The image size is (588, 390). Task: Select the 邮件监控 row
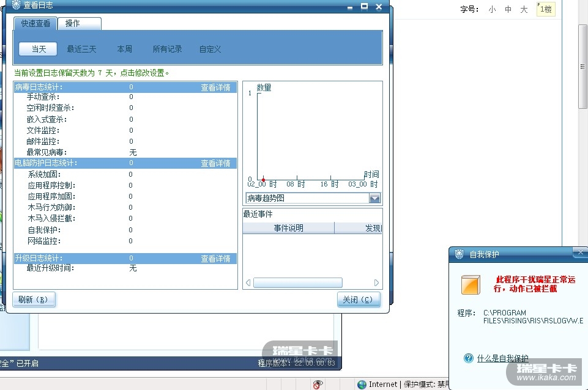click(125, 142)
